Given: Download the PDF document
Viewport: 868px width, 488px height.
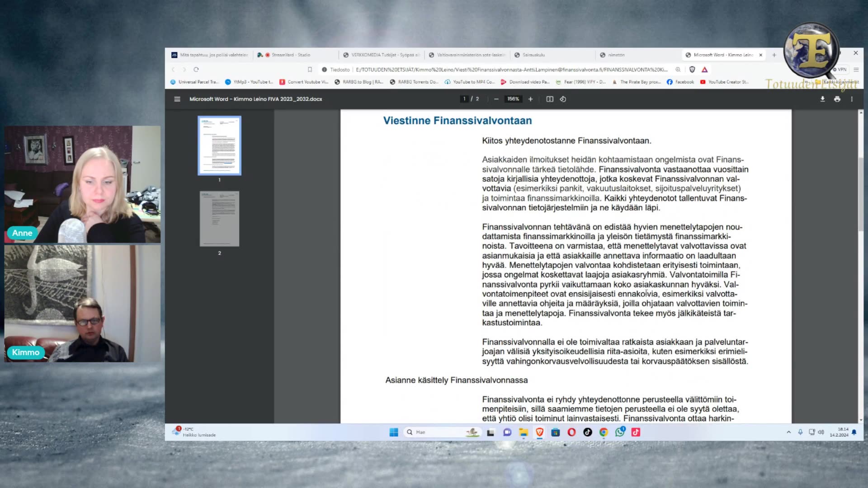Looking at the screenshot, I should (x=822, y=99).
